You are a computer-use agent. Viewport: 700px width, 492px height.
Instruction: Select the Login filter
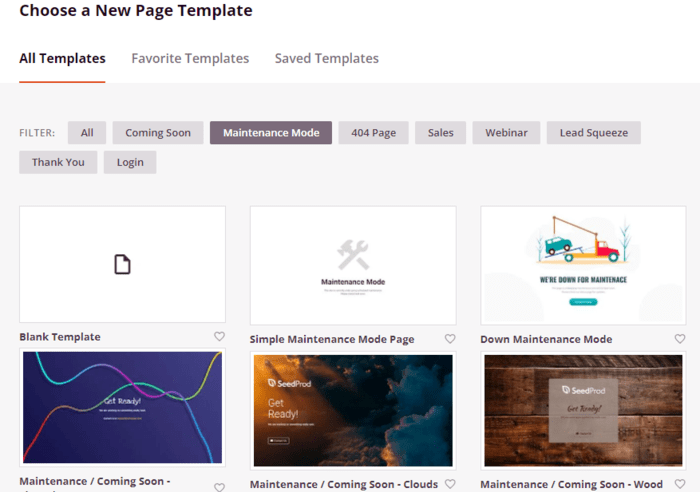[x=130, y=162]
